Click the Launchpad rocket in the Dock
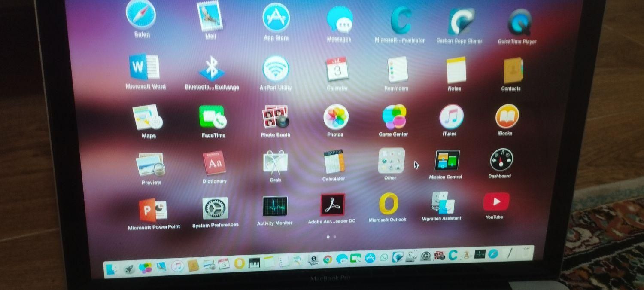 tap(128, 269)
